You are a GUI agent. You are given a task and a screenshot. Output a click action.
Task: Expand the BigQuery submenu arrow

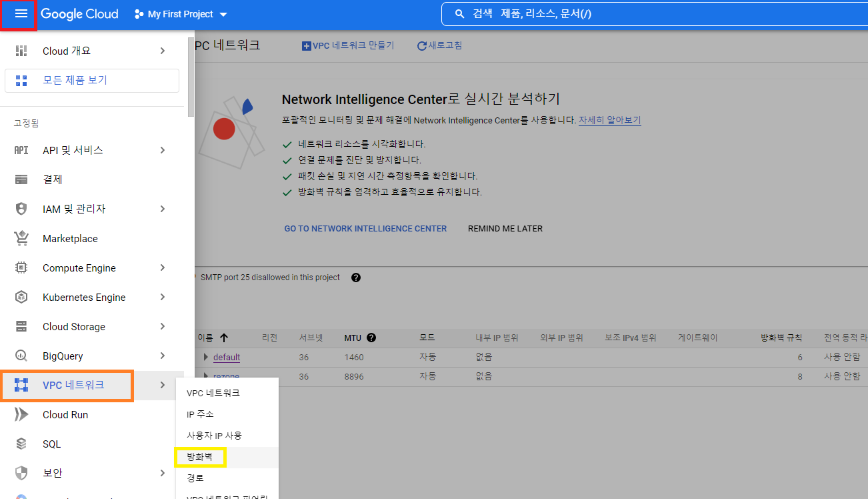[163, 356]
